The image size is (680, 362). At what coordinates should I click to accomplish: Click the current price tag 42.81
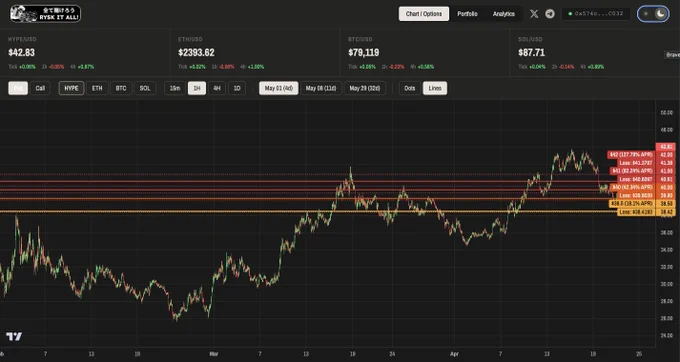coord(666,147)
